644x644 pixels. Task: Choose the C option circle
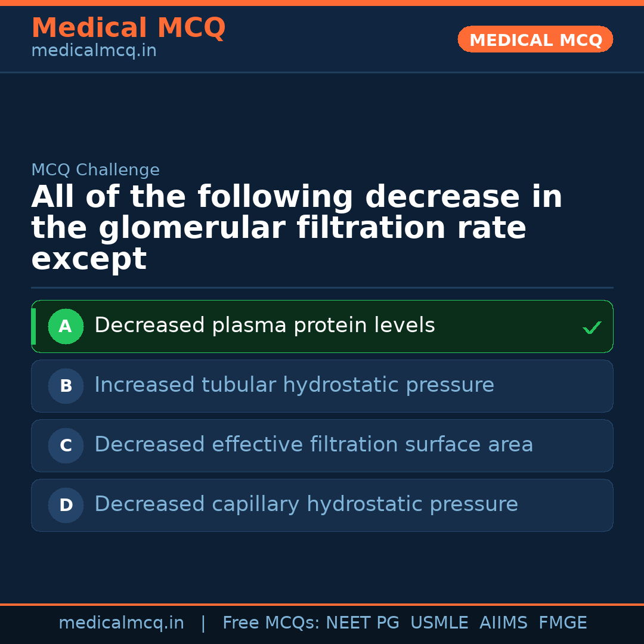pyautogui.click(x=66, y=445)
